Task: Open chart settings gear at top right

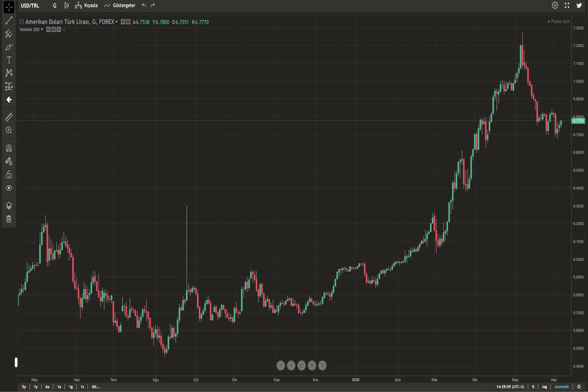Action: coord(555,6)
